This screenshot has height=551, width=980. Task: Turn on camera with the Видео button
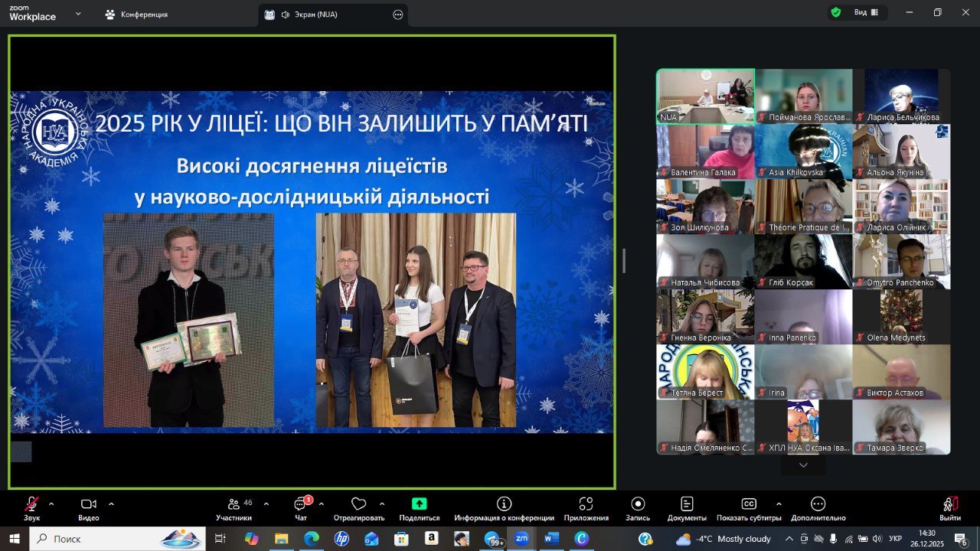(x=89, y=504)
